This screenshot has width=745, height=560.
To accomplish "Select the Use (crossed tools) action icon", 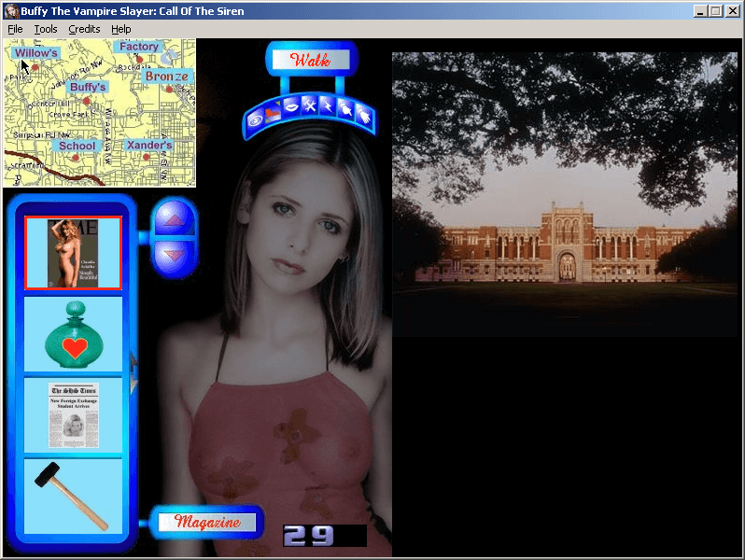I will point(309,105).
